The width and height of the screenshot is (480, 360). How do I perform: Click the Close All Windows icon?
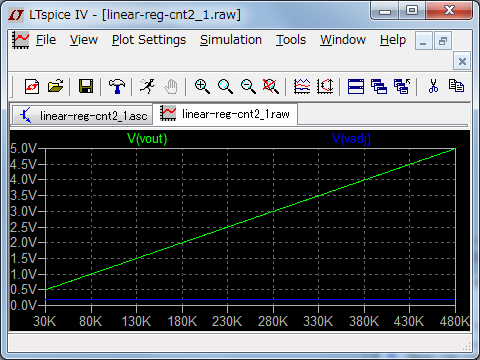coord(402,87)
